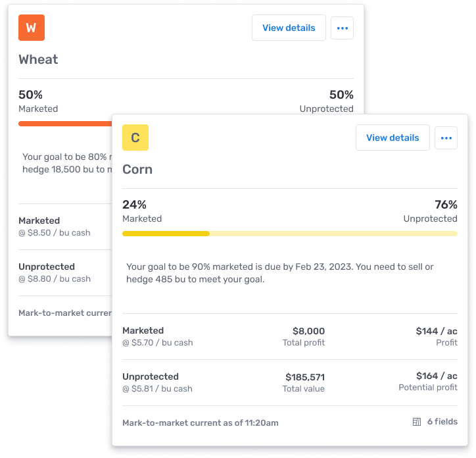The image size is (476, 458).
Task: Click View details on the Wheat card
Action: coord(289,28)
